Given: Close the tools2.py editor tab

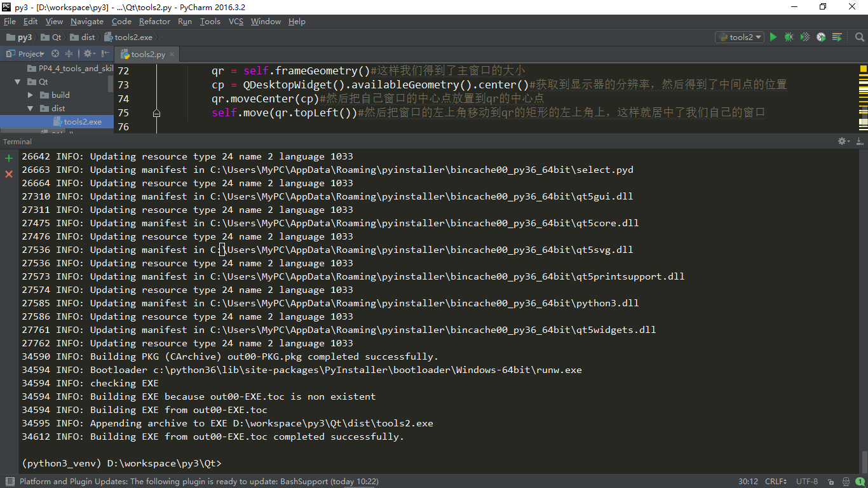Looking at the screenshot, I should tap(172, 55).
